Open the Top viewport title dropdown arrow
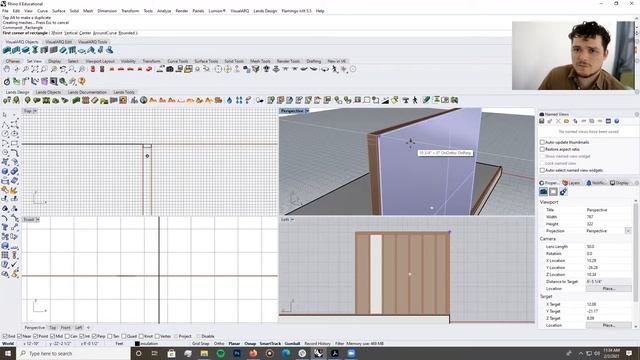 35,111
